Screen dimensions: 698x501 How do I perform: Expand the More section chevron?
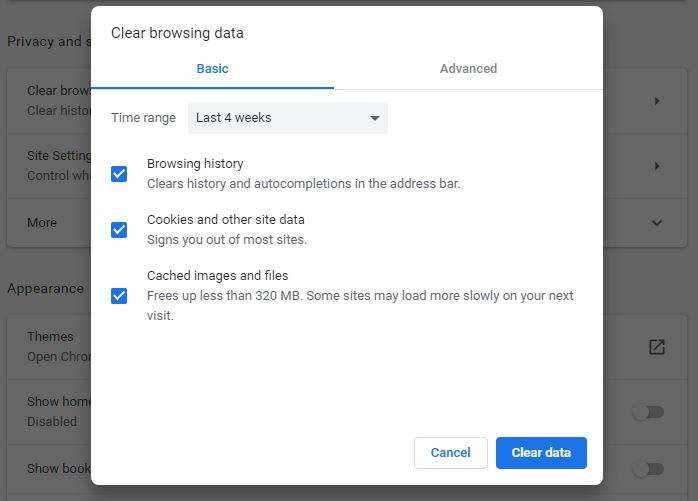(657, 223)
